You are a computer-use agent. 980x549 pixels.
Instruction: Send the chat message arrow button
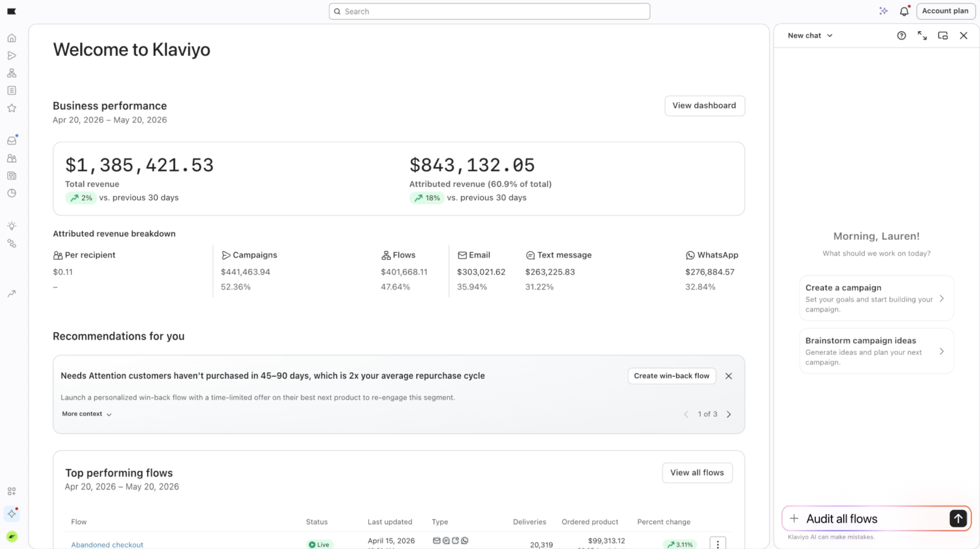tap(958, 518)
